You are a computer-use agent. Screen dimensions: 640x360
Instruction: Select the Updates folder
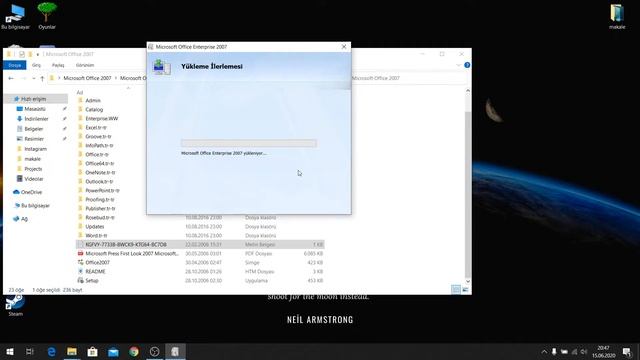(95, 227)
